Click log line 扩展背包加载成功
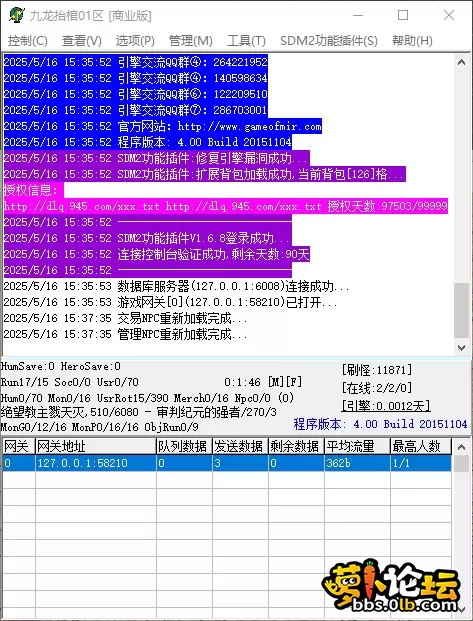The image size is (473, 621). coord(204,174)
